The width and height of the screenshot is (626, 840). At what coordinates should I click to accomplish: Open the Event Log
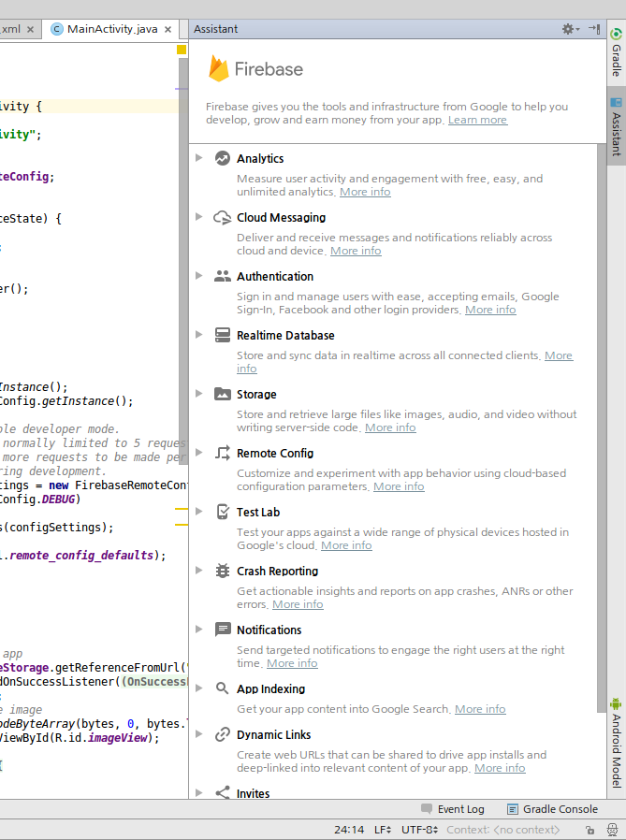(453, 809)
